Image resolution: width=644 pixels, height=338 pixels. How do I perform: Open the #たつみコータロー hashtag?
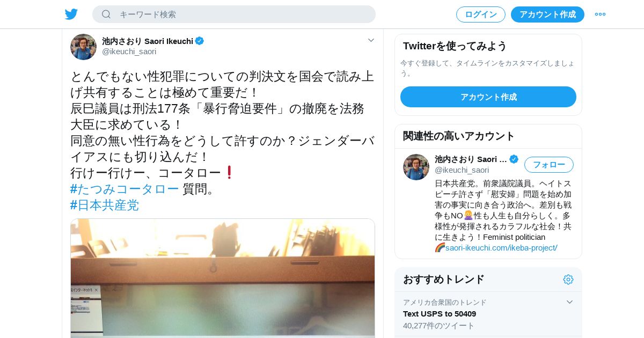[x=125, y=189]
